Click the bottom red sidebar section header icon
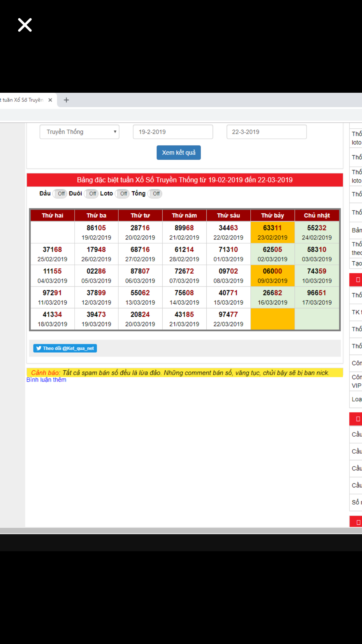The height and width of the screenshot is (644, 362). pyautogui.click(x=358, y=522)
